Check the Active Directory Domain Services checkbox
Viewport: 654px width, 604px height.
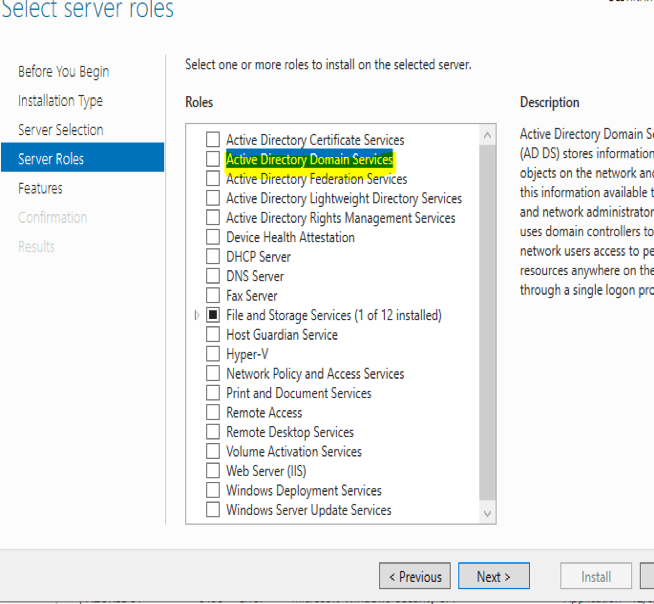(212, 160)
